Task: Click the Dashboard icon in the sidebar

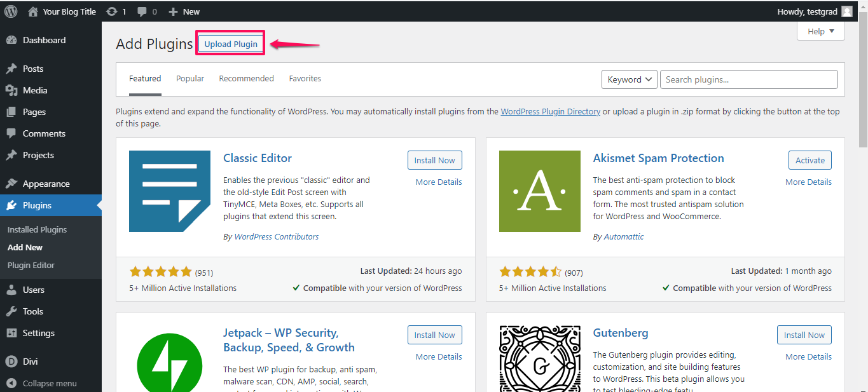Action: point(13,40)
